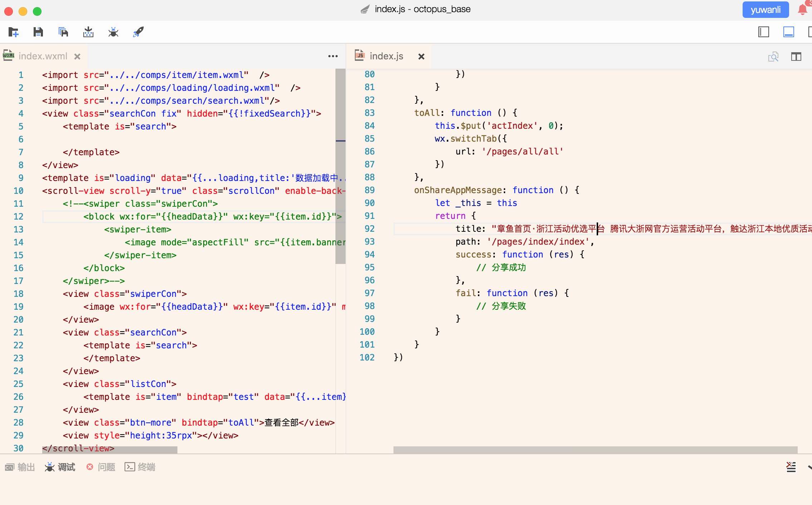The image size is (812, 505).
Task: Click the rocket deploy icon
Action: 138,32
